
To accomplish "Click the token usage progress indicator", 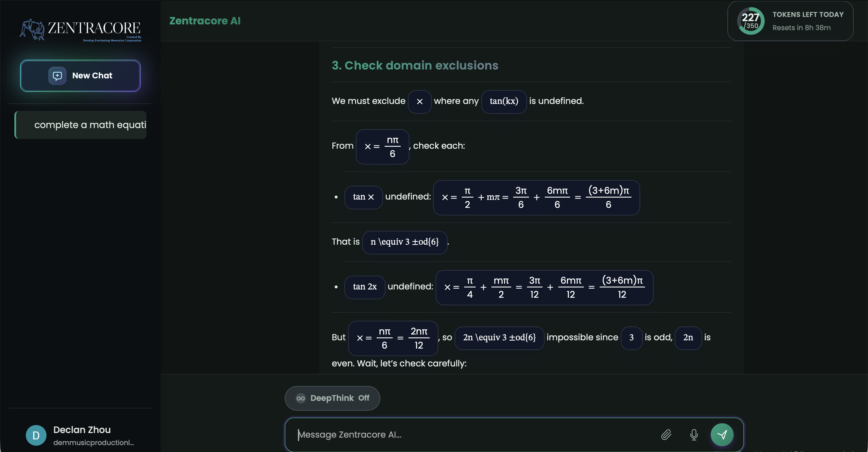I will click(x=751, y=21).
